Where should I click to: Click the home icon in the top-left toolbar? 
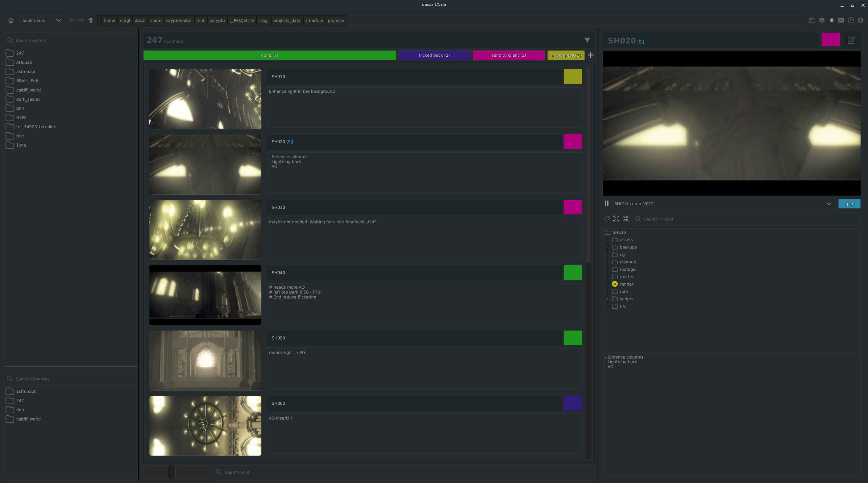[11, 20]
